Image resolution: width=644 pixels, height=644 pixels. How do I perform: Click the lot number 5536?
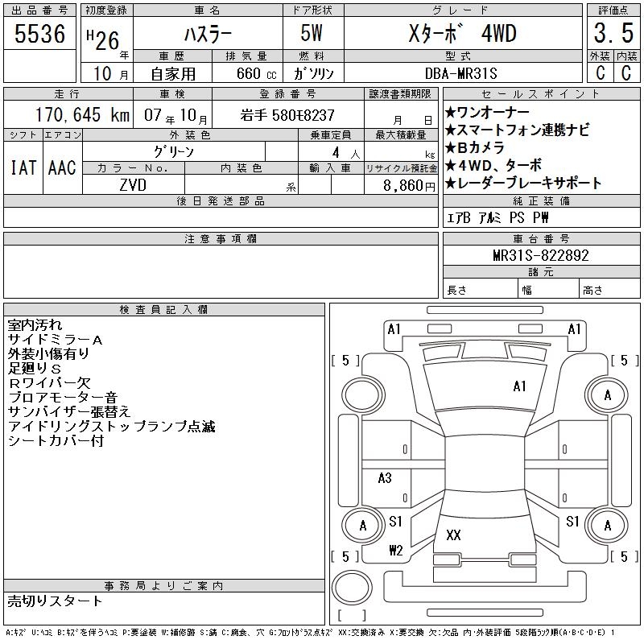click(39, 33)
